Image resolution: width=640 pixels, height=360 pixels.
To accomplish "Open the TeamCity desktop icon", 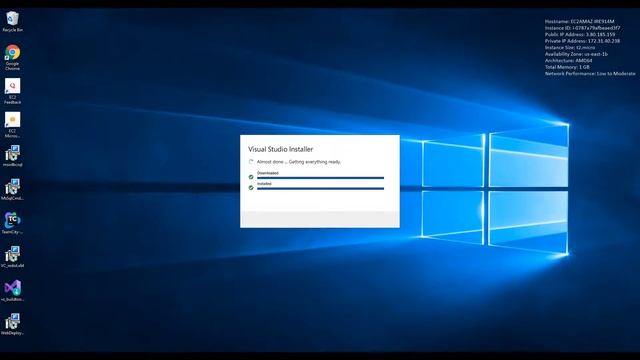I will [12, 223].
